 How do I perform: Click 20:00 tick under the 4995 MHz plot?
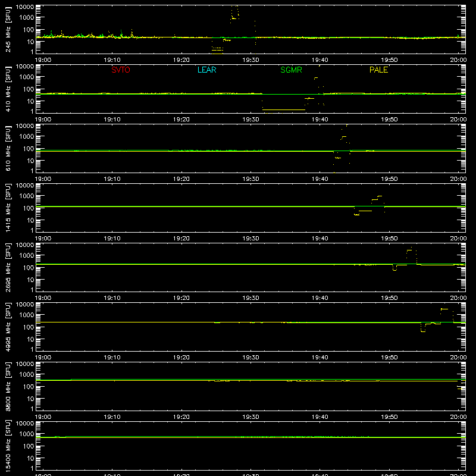click(458, 358)
